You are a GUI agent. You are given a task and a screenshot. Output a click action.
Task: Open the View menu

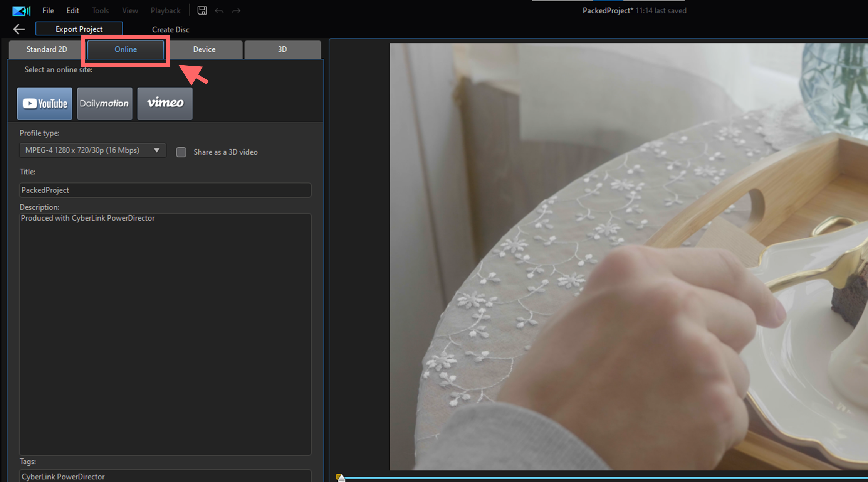(x=130, y=11)
